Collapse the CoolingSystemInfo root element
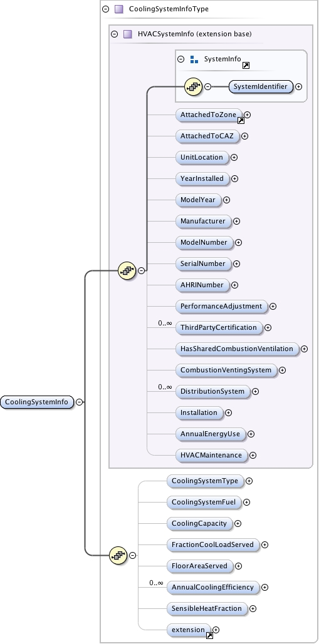 pos(79,402)
